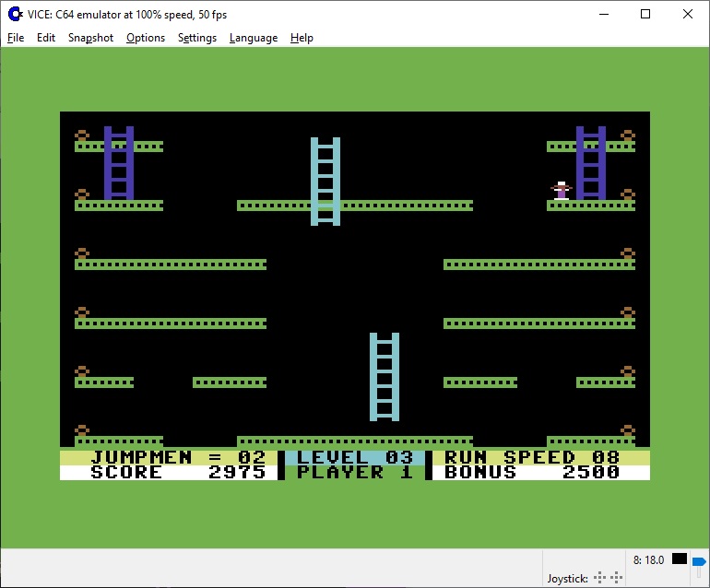Click the second joystick port indicator

[616, 578]
